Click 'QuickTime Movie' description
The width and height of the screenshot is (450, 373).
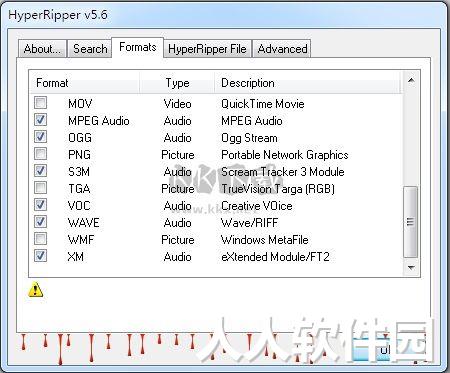[263, 104]
